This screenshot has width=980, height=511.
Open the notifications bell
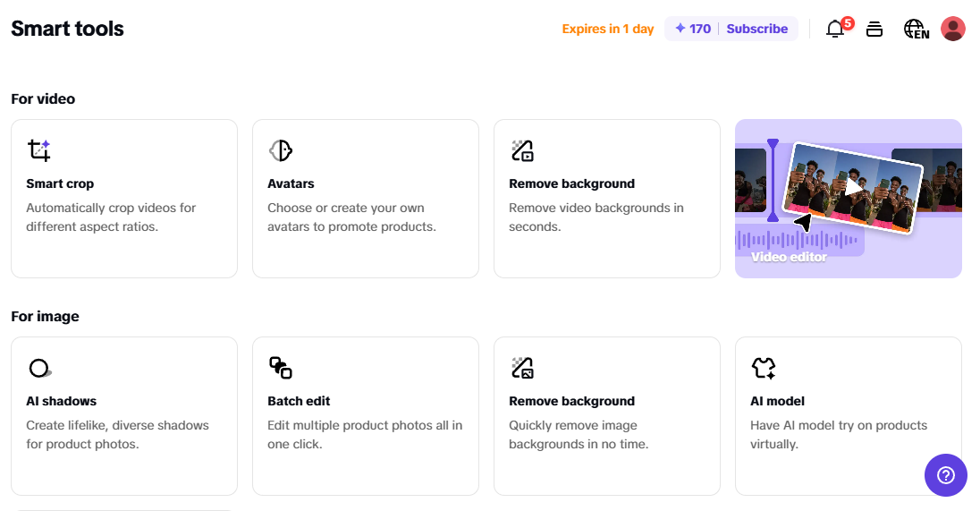point(835,29)
